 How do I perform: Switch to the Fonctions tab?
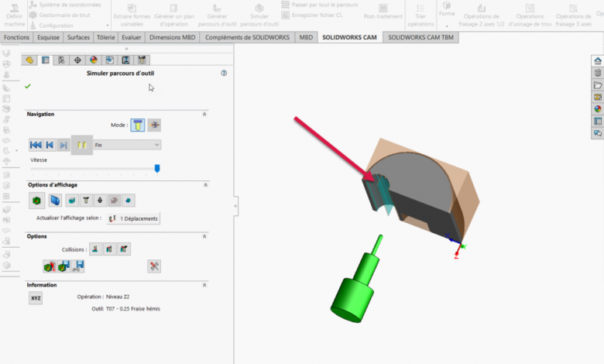click(x=16, y=37)
